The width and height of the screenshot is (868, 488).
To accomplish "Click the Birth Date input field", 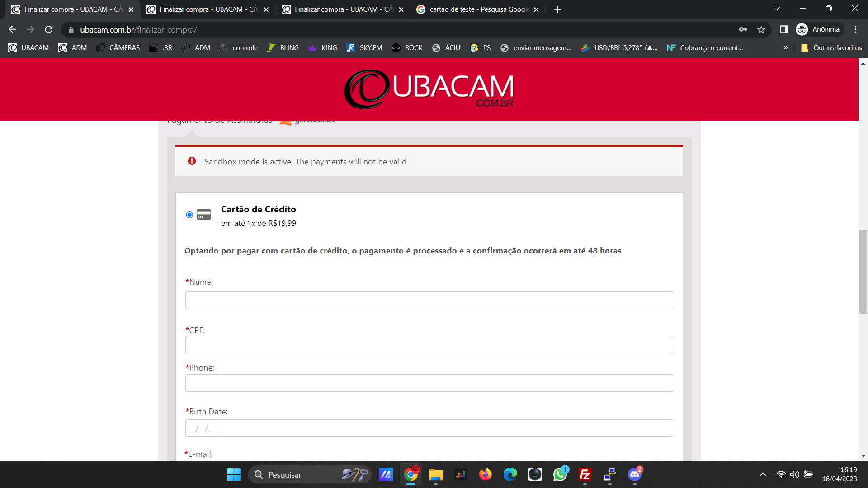I will point(429,428).
